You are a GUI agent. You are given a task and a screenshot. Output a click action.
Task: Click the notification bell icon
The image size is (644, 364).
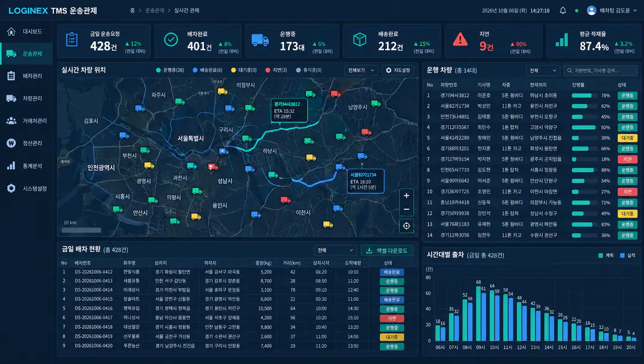(x=563, y=11)
